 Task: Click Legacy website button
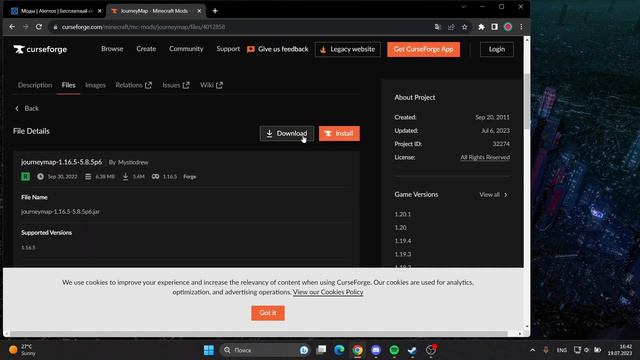[x=348, y=49]
